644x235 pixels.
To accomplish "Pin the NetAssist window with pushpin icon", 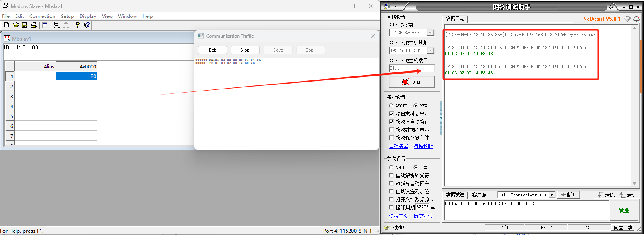I will pyautogui.click(x=611, y=7).
